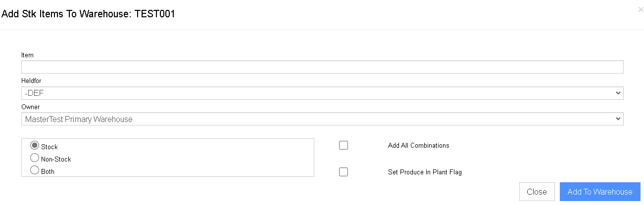Tick the Set Produce In Plant Flag checkbox

tap(344, 172)
